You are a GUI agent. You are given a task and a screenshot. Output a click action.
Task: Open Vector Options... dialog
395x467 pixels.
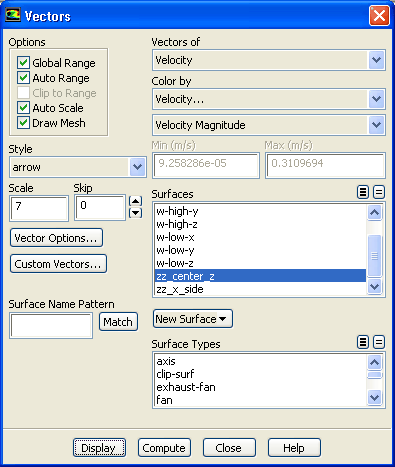(x=56, y=238)
